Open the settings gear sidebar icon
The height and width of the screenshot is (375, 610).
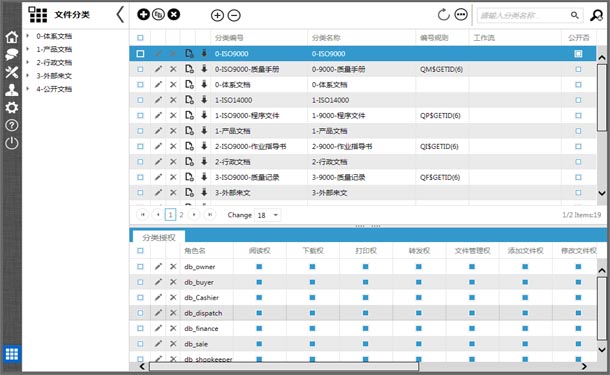pos(12,107)
